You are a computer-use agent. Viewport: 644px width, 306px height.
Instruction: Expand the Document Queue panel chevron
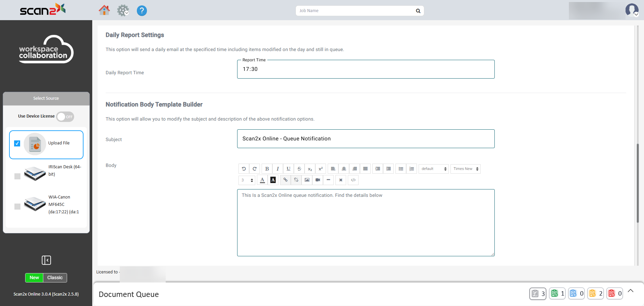coord(631,291)
